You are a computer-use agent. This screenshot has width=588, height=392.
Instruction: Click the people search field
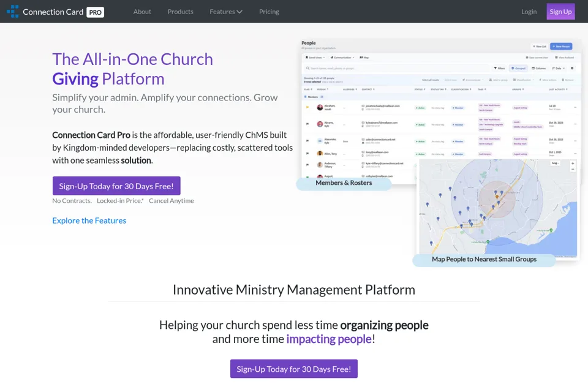(396, 68)
